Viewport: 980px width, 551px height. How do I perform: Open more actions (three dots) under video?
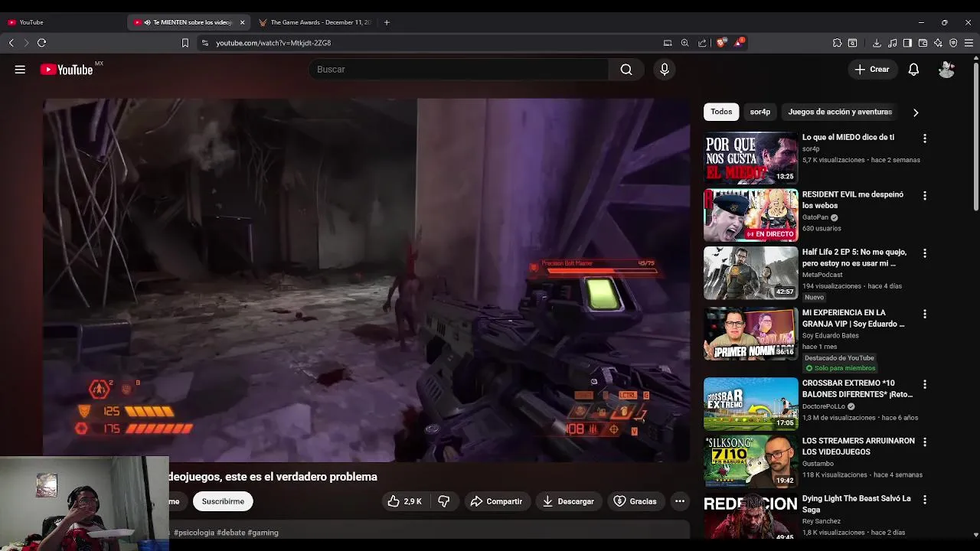coord(679,501)
